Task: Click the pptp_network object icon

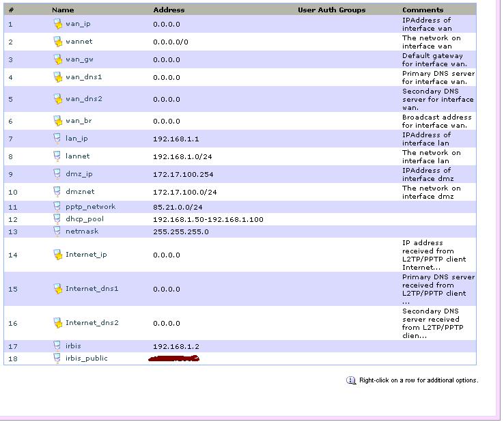Action: tap(58, 207)
